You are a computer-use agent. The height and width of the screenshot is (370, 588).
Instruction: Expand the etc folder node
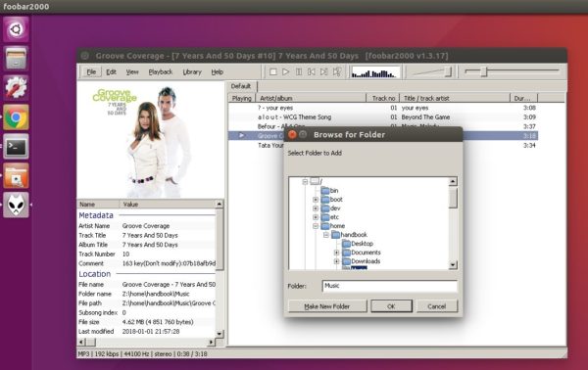point(316,217)
